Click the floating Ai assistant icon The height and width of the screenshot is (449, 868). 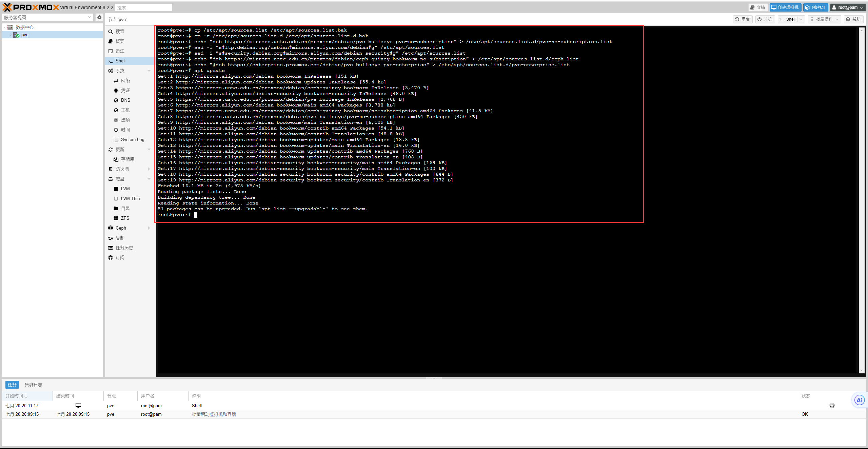(x=859, y=400)
